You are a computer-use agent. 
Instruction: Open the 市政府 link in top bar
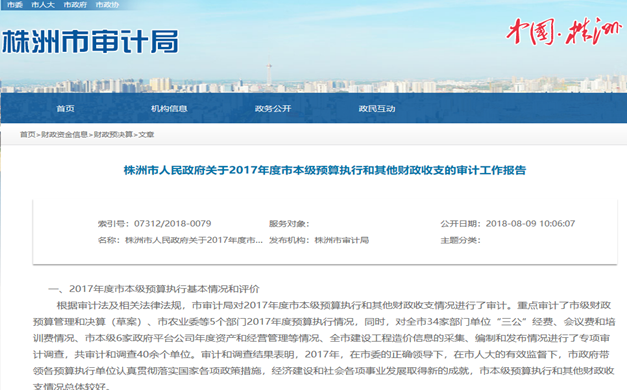coord(75,5)
